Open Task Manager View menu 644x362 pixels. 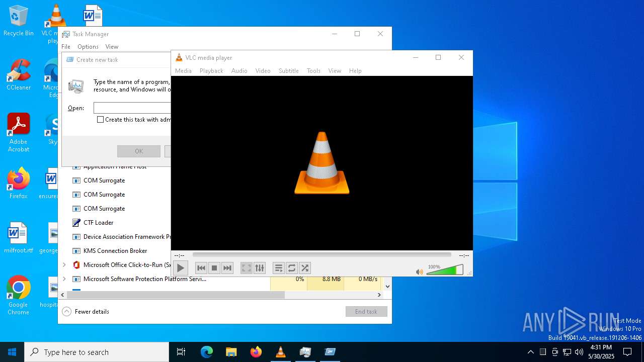112,47
